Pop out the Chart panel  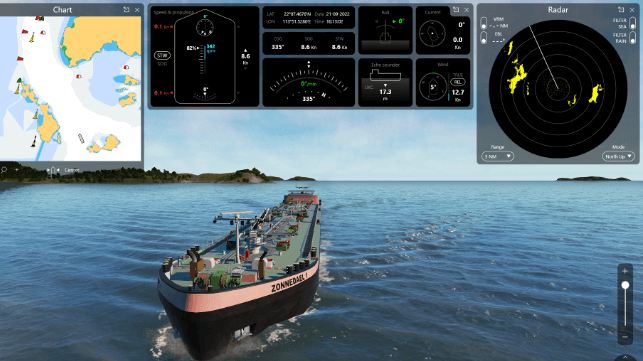point(126,9)
